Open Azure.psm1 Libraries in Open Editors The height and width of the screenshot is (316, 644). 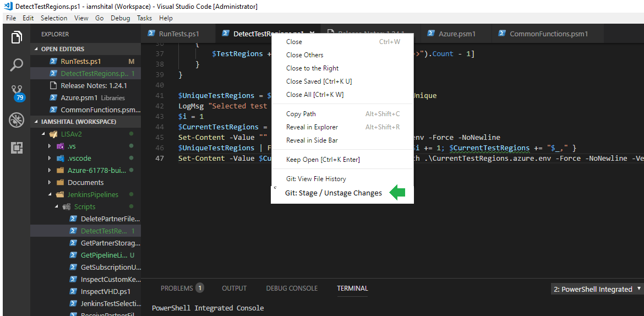click(85, 98)
